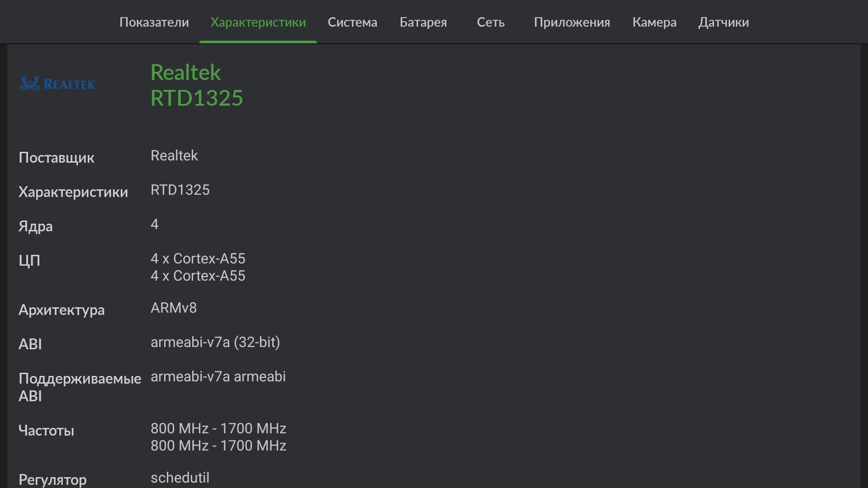Click the green Realtek RTD1325 heading
868x488 pixels.
pos(197,85)
